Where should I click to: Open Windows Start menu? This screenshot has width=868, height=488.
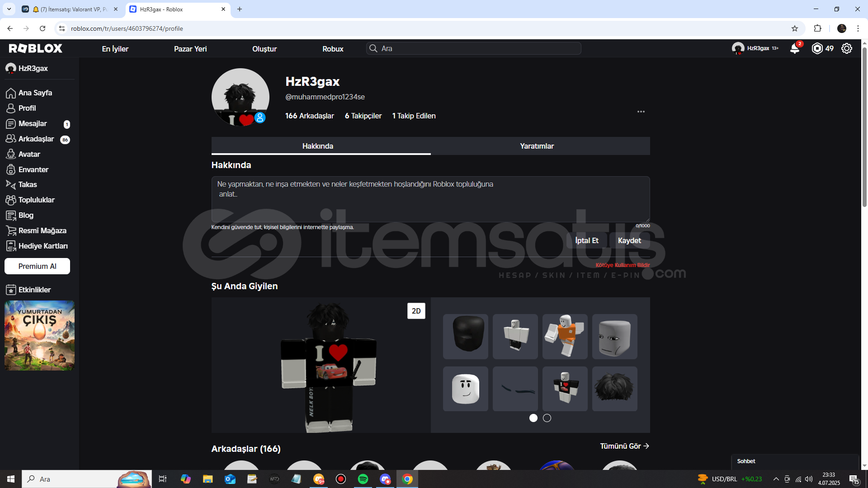pos(11,479)
